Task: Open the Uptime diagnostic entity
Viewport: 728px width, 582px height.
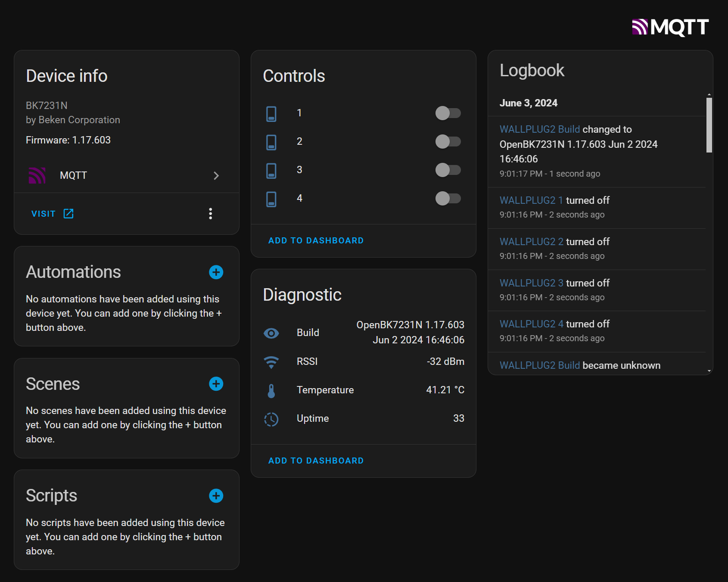Action: [364, 418]
